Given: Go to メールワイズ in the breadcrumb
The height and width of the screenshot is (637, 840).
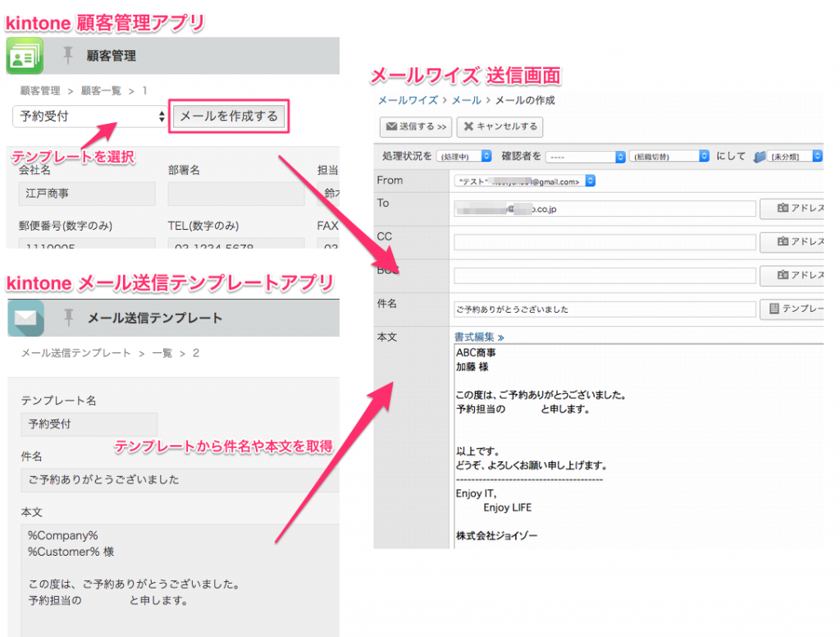Looking at the screenshot, I should (408, 100).
